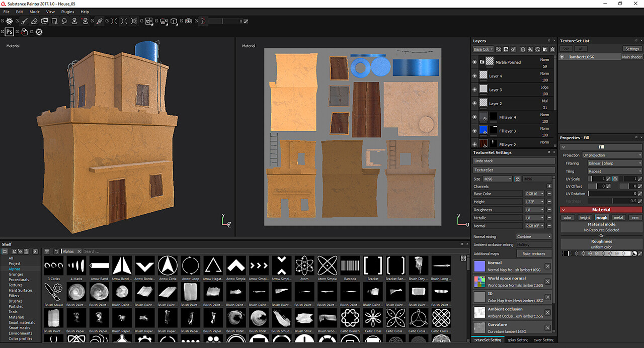
Task: Select the Projection tool cube icon
Action: pos(44,21)
